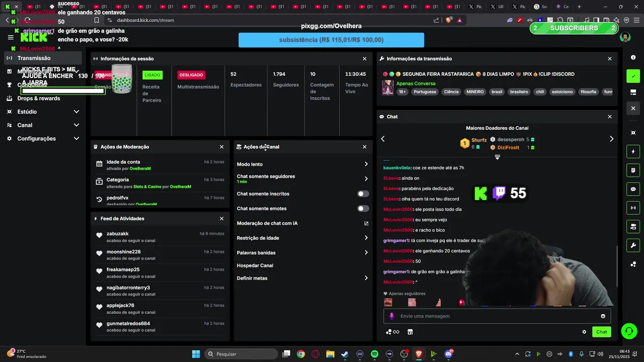This screenshot has width=644, height=362.
Task: Expand the Estúdio sidebar section
Action: click(x=76, y=112)
